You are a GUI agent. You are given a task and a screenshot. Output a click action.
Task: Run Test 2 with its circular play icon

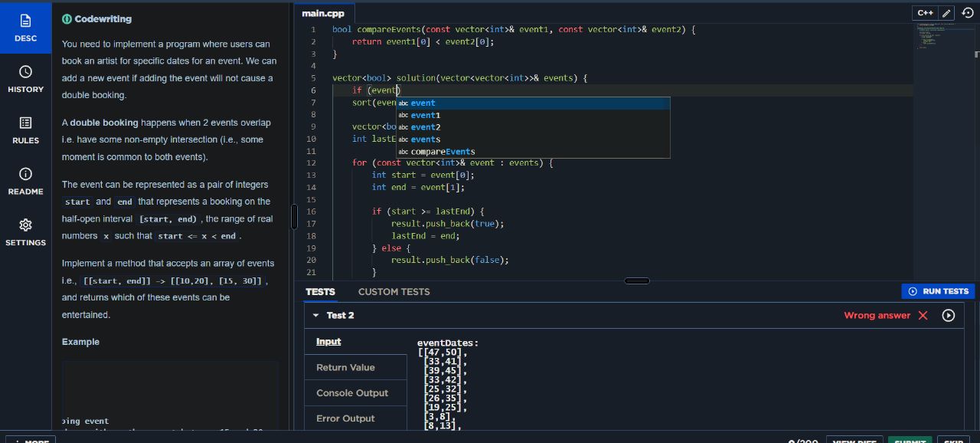[949, 315]
